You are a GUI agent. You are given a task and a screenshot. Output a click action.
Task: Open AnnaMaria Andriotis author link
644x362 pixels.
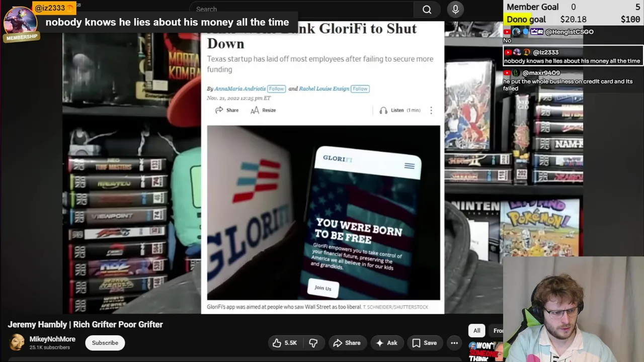pyautogui.click(x=240, y=88)
